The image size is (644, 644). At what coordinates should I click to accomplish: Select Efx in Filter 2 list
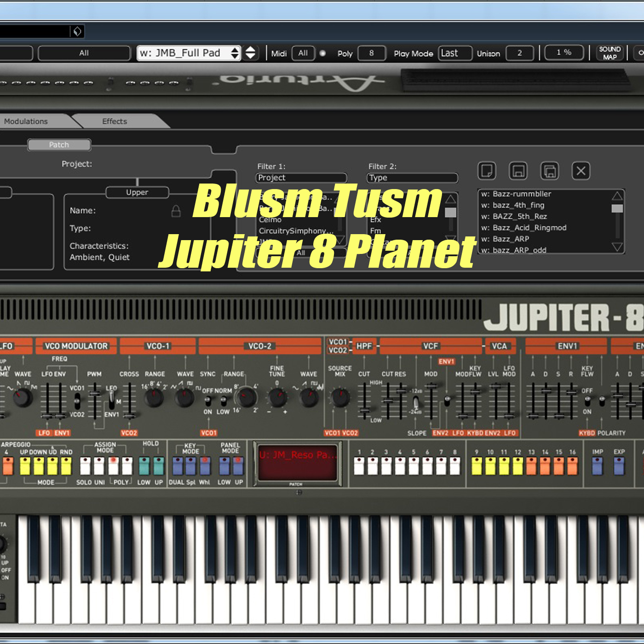(x=376, y=220)
